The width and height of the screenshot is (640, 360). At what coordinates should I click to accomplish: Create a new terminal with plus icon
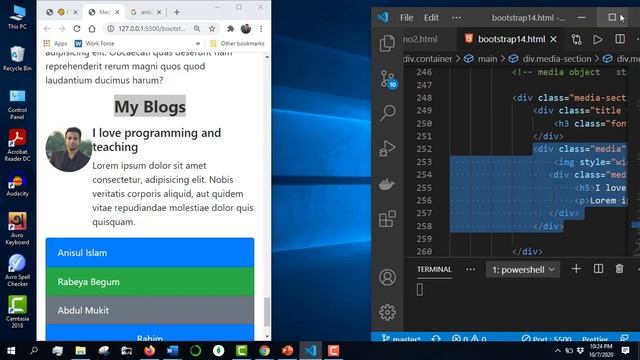coord(576,269)
